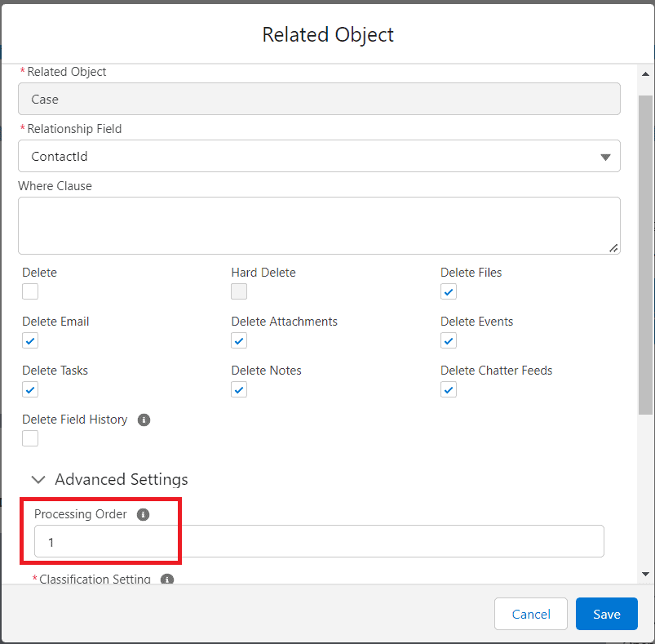
Task: Uncheck Delete Chatter Feeds checkbox
Action: coord(449,389)
